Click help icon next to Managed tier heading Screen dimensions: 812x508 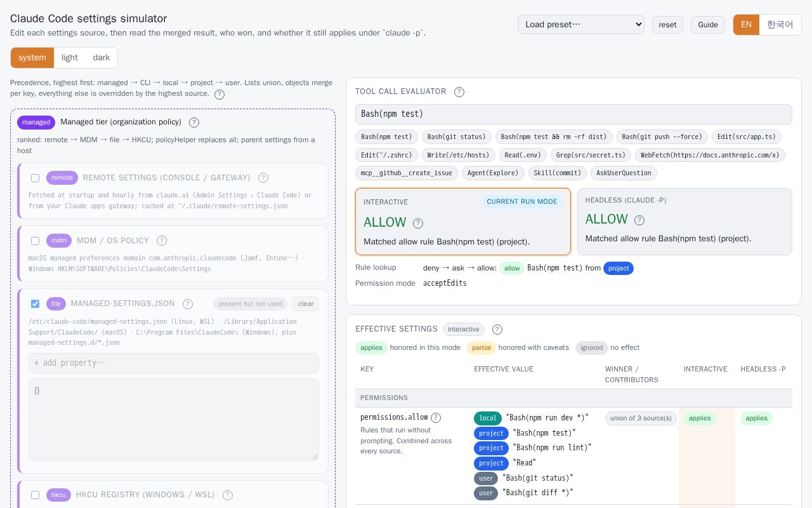(x=194, y=123)
